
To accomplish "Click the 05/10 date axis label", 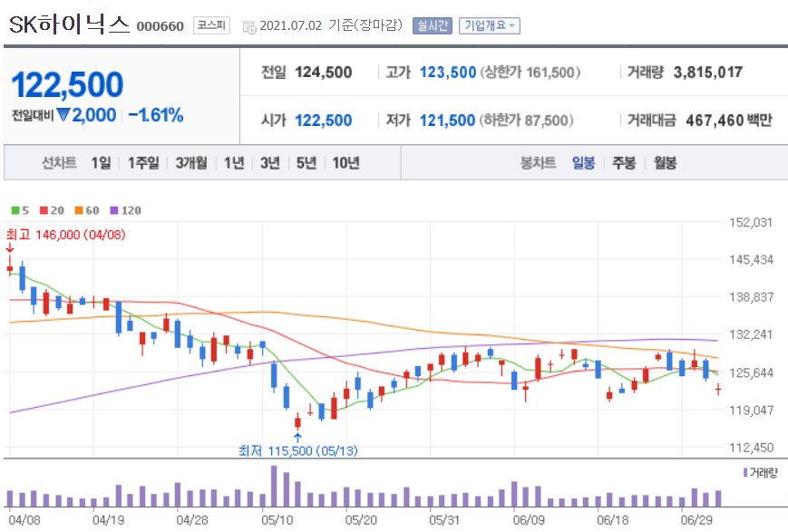I will tap(277, 520).
